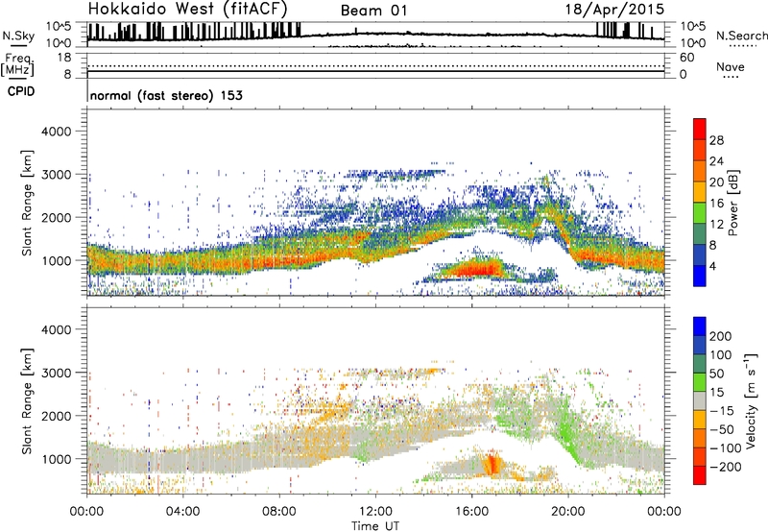Image resolution: width=768 pixels, height=532 pixels.
Task: Click the -200 value on velocity colorbar
Action: click(x=725, y=467)
